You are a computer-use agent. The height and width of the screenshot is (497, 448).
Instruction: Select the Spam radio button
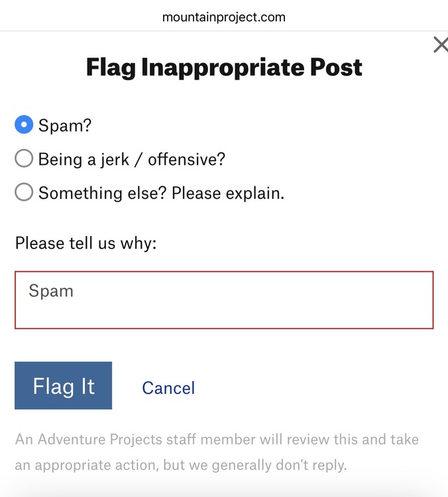(x=24, y=124)
